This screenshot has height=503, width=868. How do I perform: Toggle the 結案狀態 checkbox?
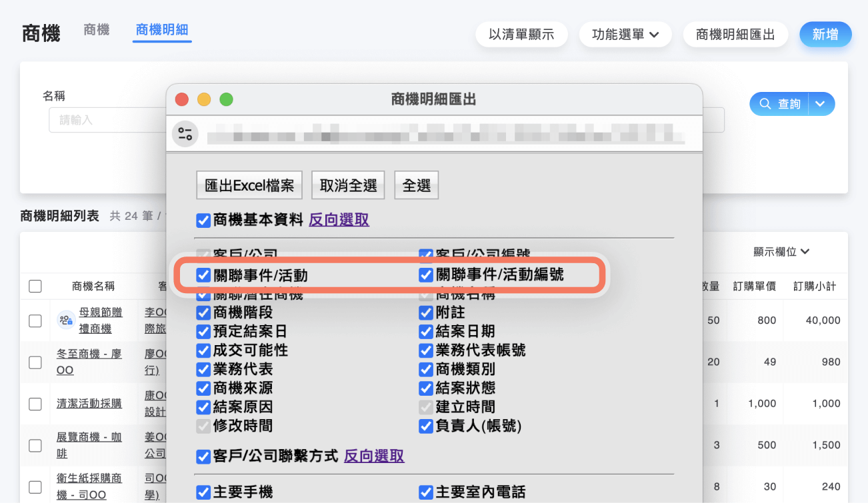426,388
